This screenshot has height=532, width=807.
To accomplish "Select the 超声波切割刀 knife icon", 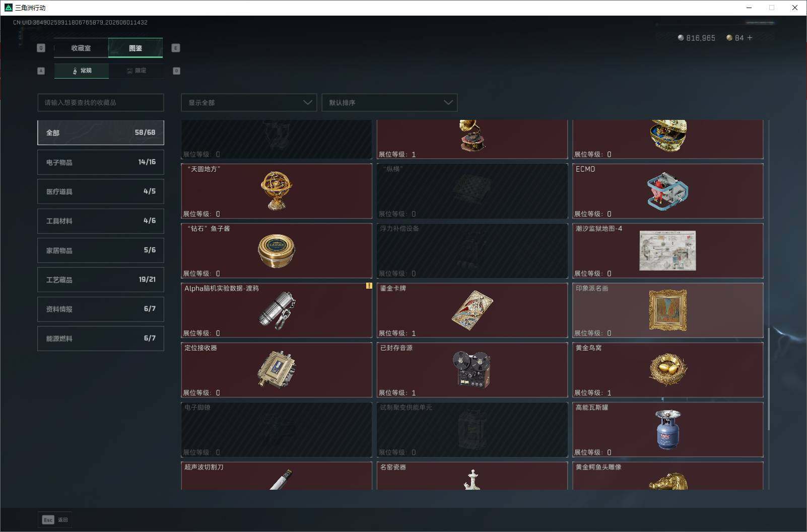I will [x=281, y=479].
